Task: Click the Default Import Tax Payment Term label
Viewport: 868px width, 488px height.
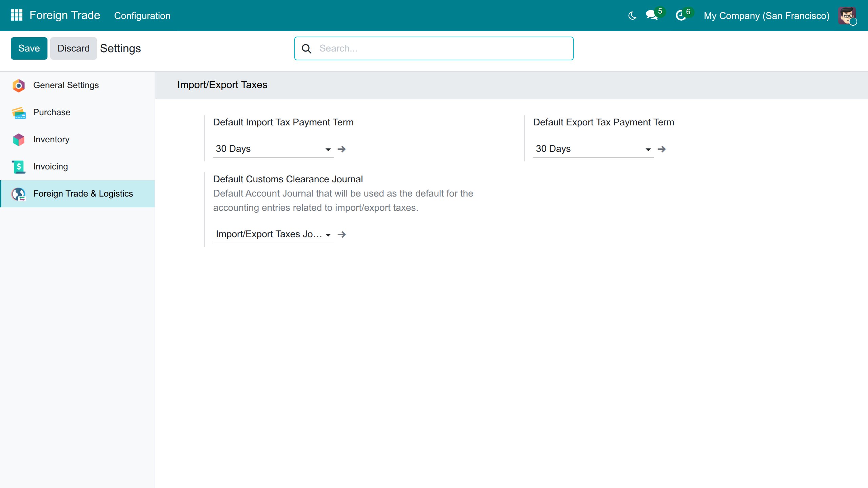Action: (283, 122)
